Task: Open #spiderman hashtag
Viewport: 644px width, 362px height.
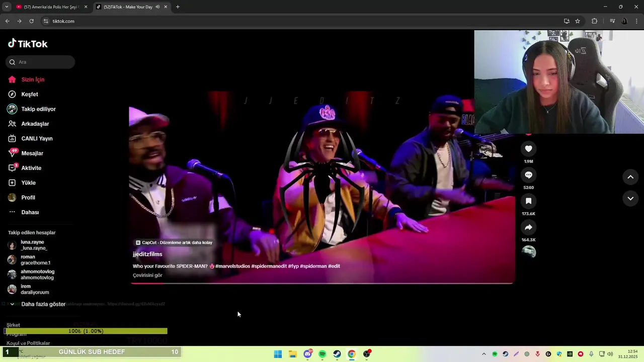Action: pyautogui.click(x=313, y=266)
